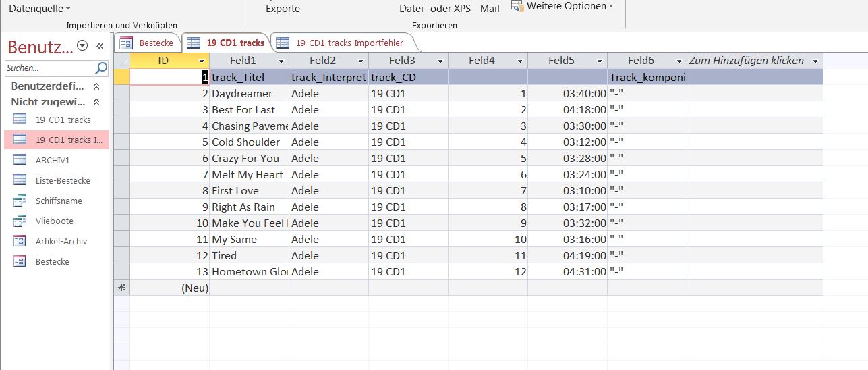Screen dimensions: 868x370
Task: Click the search magnifier icon in navigation pane
Action: click(x=101, y=68)
